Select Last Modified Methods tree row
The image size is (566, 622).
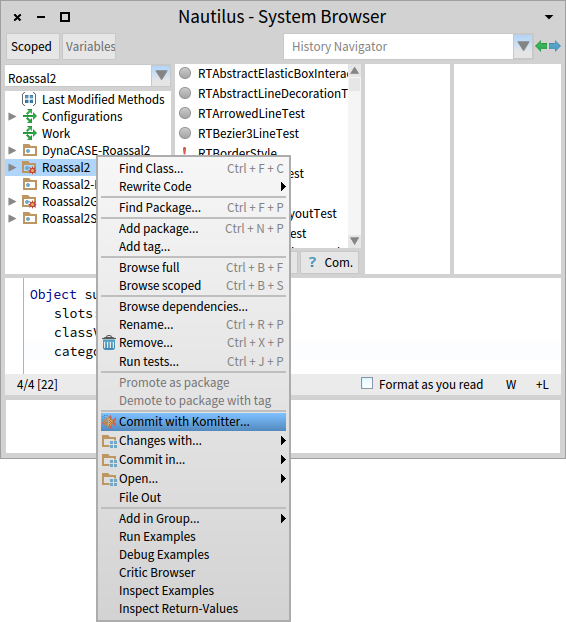click(88, 99)
